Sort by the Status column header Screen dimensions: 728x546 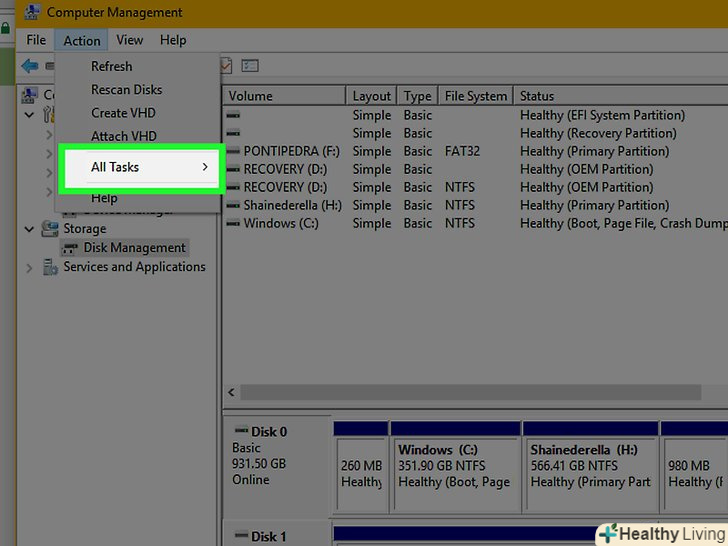click(621, 96)
